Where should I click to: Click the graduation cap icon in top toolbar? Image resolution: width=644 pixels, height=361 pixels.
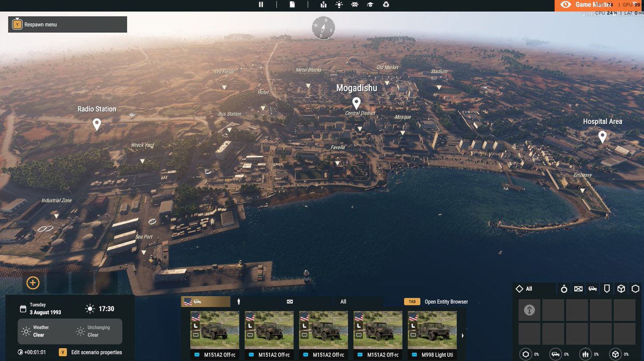[370, 5]
